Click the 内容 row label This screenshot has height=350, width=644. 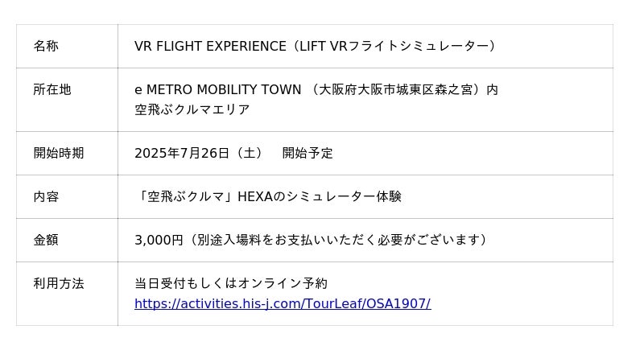coord(46,196)
